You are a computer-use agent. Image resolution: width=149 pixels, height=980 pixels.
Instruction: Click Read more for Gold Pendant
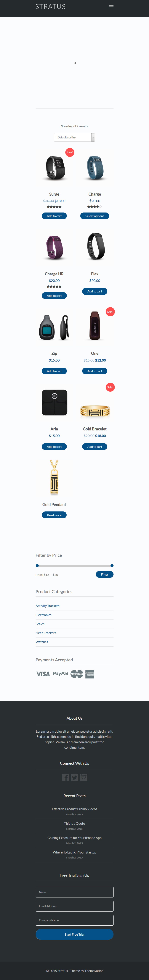[54, 515]
